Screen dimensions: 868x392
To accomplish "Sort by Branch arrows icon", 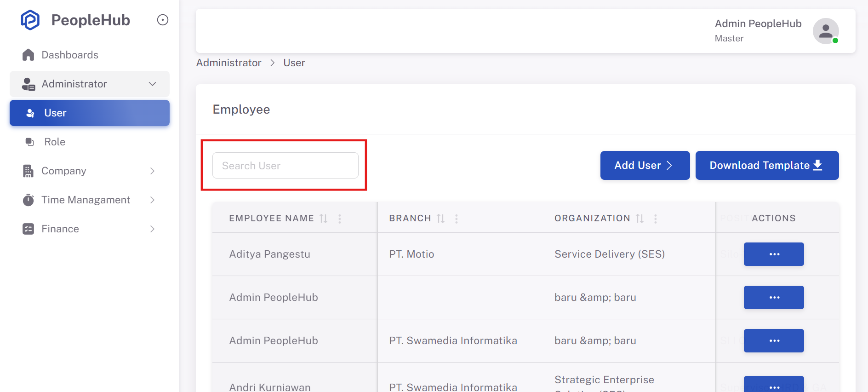I will tap(440, 218).
